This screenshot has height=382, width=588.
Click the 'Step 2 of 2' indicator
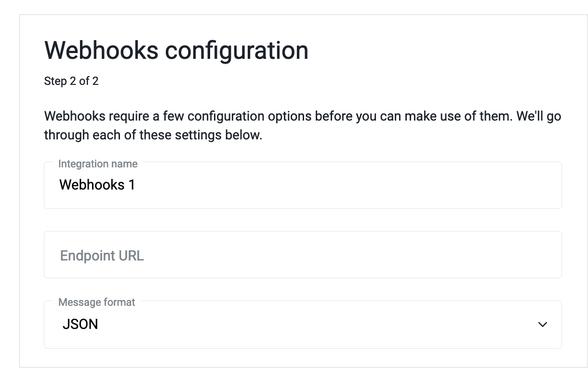tap(71, 81)
